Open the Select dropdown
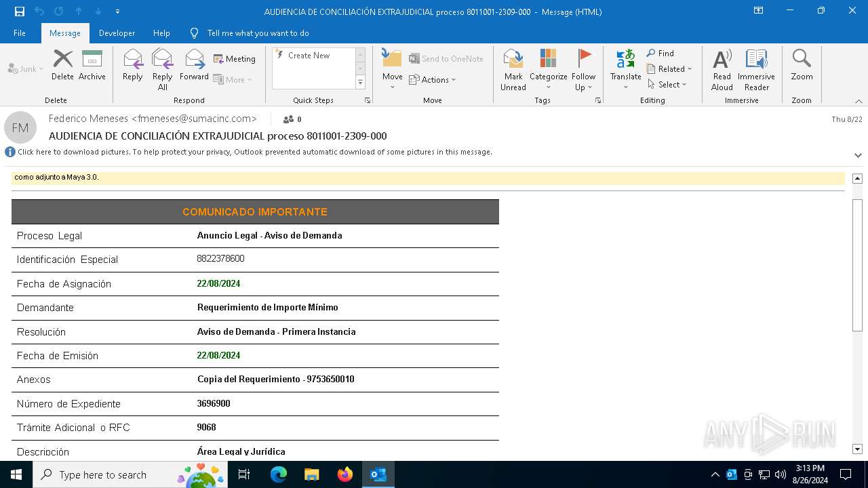The width and height of the screenshot is (868, 488). 667,85
